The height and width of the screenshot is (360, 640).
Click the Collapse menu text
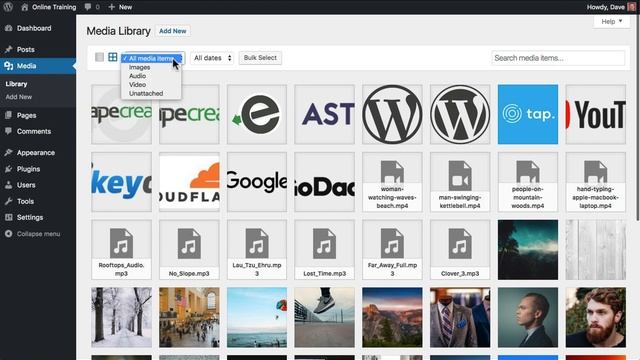click(x=38, y=234)
